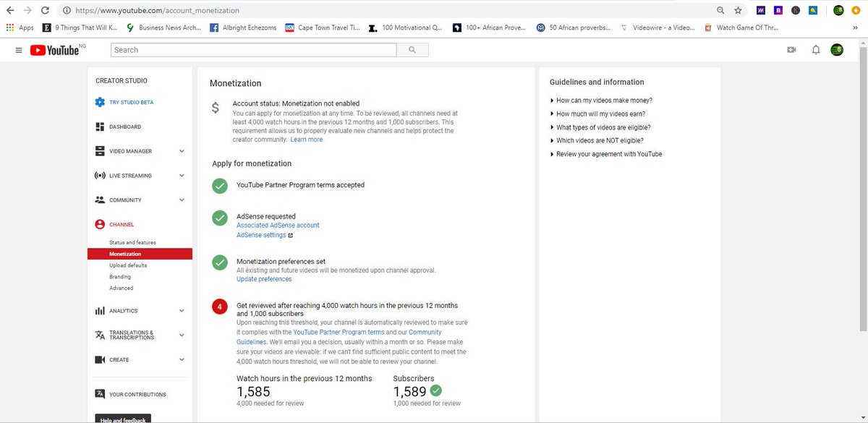Click the Your Contributions icon

tap(100, 394)
